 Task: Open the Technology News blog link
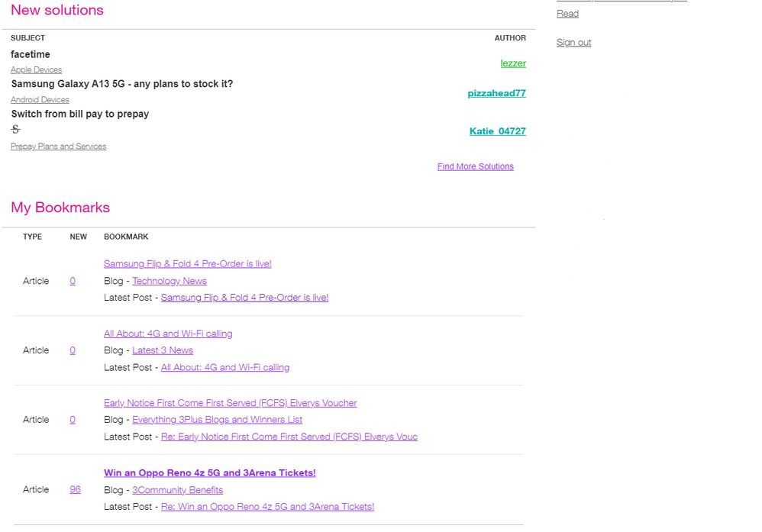click(169, 281)
